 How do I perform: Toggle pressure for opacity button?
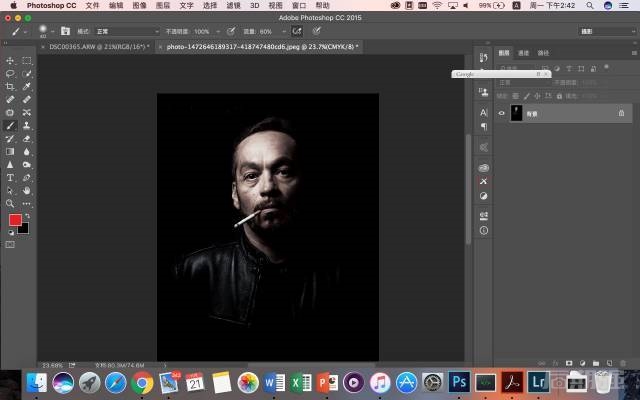(x=231, y=31)
